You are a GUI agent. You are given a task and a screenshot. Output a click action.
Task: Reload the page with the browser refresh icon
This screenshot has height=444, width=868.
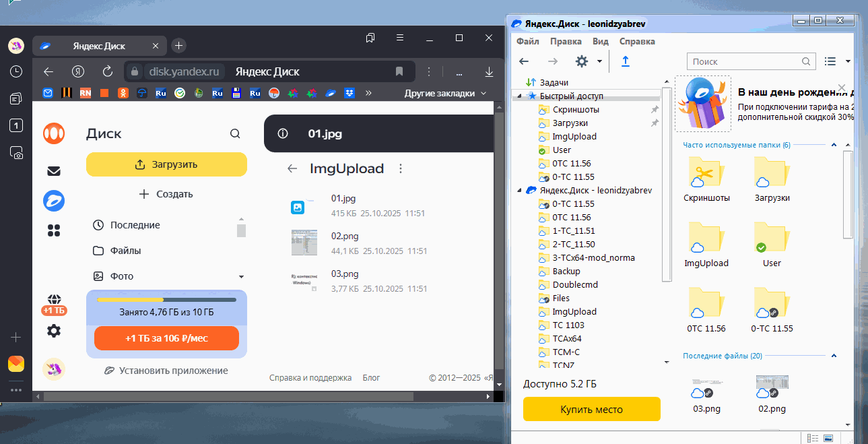(107, 71)
